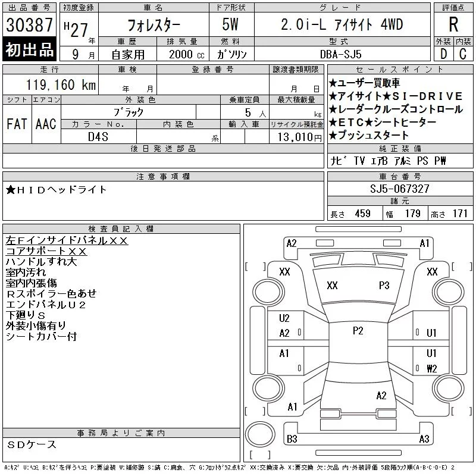Select the B3 mark on rear bumper
476x476 pixels.
[x=292, y=439]
